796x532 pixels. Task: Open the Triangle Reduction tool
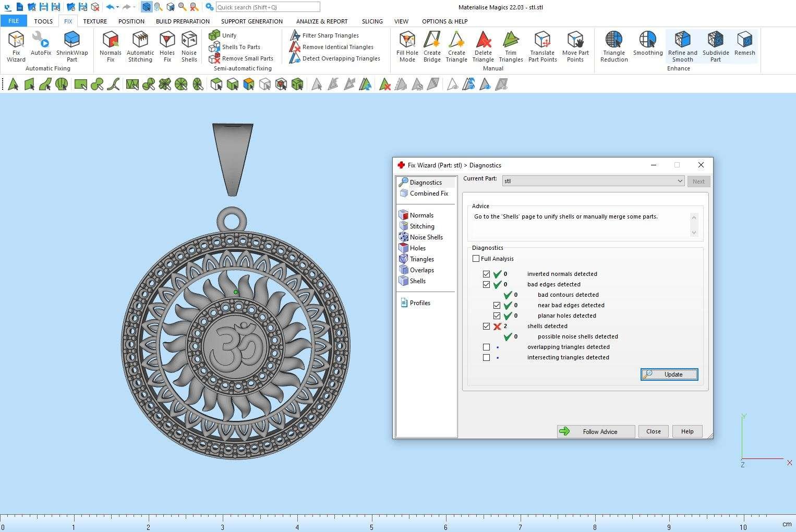click(614, 46)
